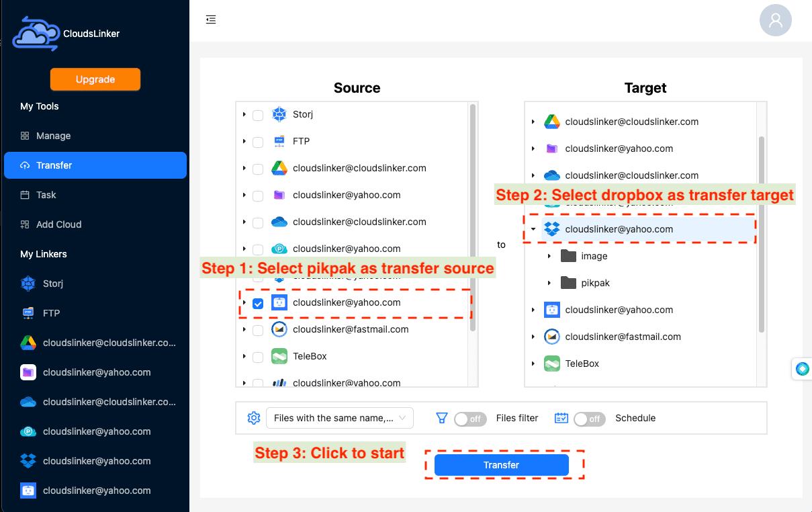This screenshot has width=812, height=512.
Task: Click the My Linkers section heading
Action: click(x=44, y=254)
